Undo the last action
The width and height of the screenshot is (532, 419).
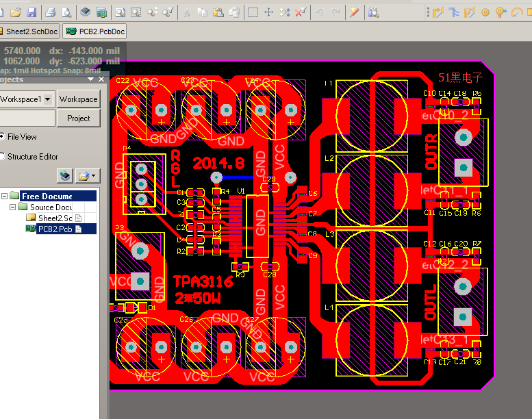coord(319,13)
